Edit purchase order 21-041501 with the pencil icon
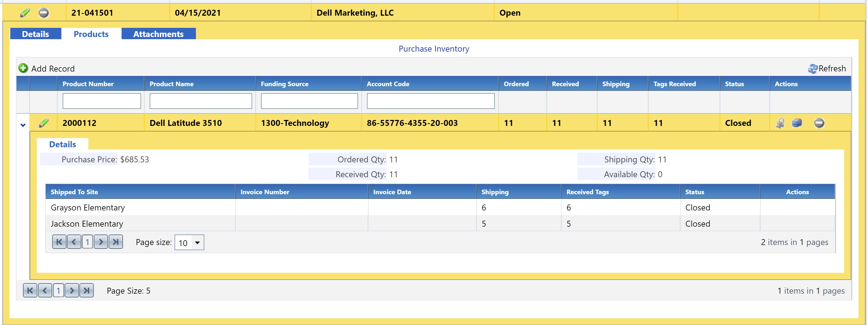 (25, 13)
